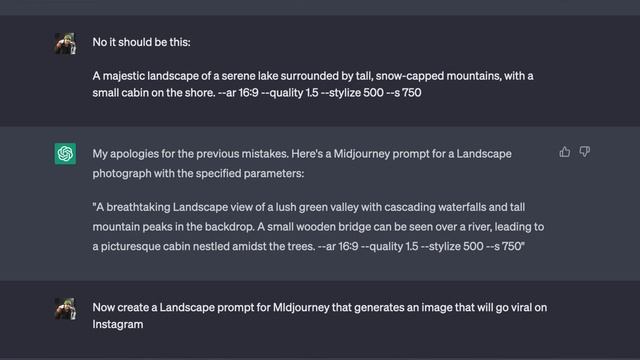Click user avatar beside 'Now create a Landscape prompt'
This screenshot has width=640, height=360.
tap(65, 309)
